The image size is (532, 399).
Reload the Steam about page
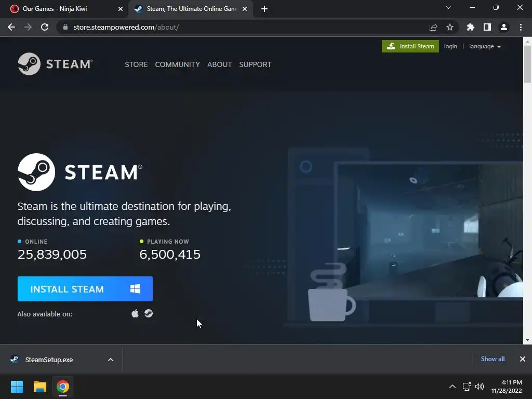click(x=45, y=27)
